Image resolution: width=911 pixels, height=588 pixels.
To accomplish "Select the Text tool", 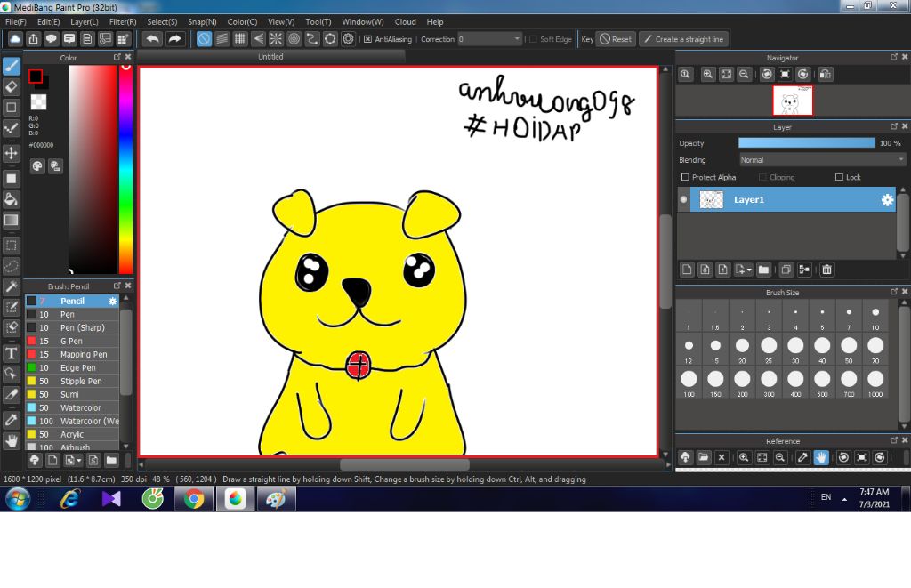I will click(x=11, y=353).
